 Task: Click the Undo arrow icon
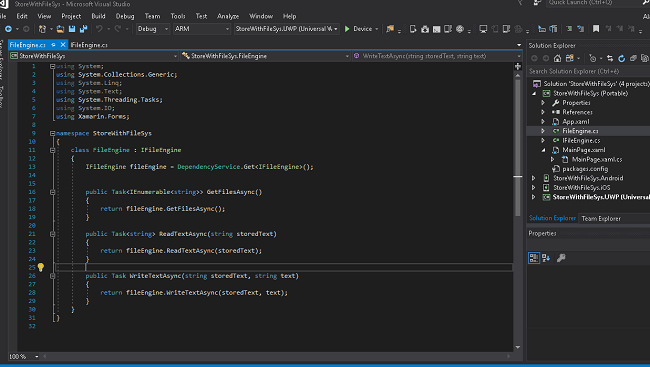pyautogui.click(x=99, y=29)
